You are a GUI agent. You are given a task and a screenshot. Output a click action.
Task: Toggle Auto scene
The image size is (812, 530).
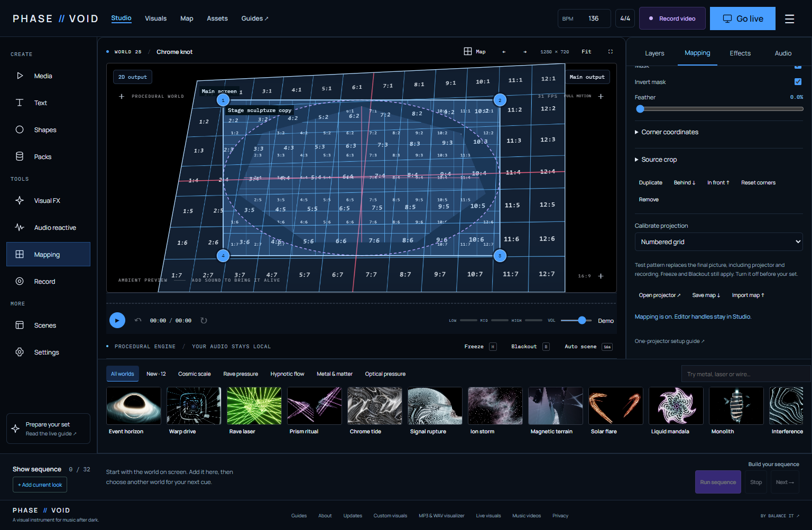tap(588, 347)
